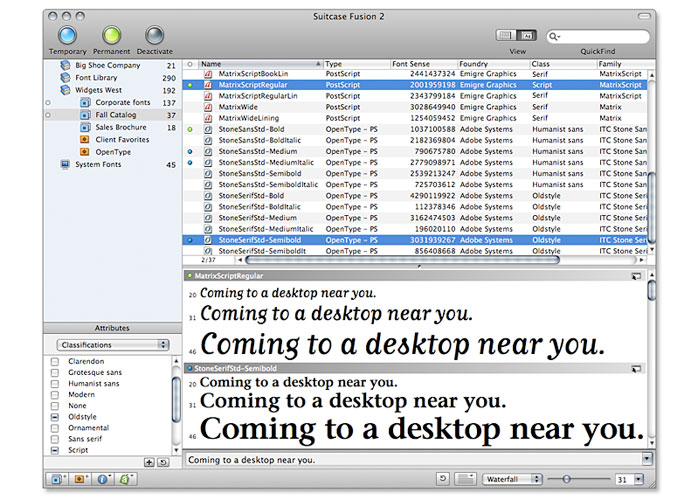Screen dimensions: 698x500
Task: Click the preview layout icon beside Waterfall
Action: pyautogui.click(x=466, y=479)
